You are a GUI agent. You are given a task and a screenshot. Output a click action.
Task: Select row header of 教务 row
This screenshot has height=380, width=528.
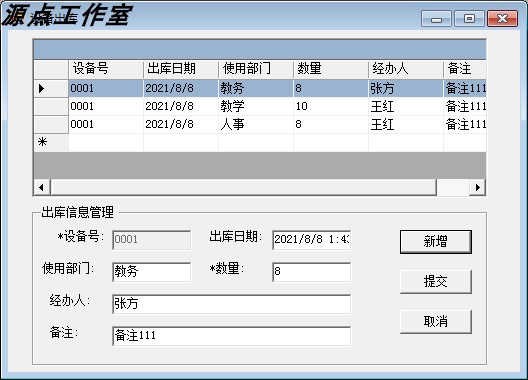[51, 89]
